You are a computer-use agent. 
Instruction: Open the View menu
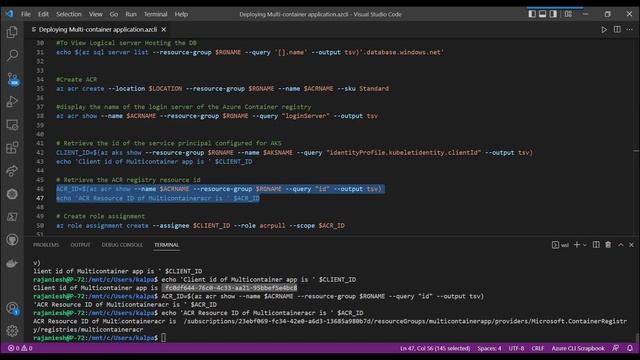coord(96,14)
